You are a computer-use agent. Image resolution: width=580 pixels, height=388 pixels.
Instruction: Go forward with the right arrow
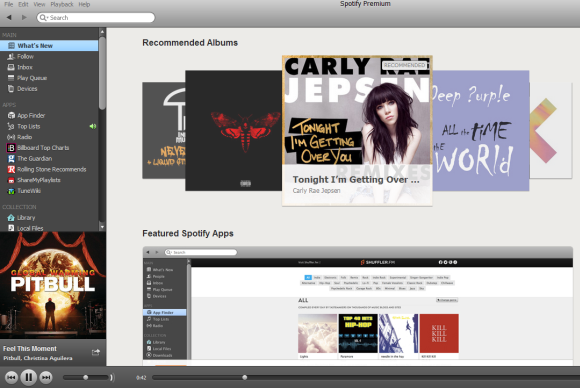point(24,17)
